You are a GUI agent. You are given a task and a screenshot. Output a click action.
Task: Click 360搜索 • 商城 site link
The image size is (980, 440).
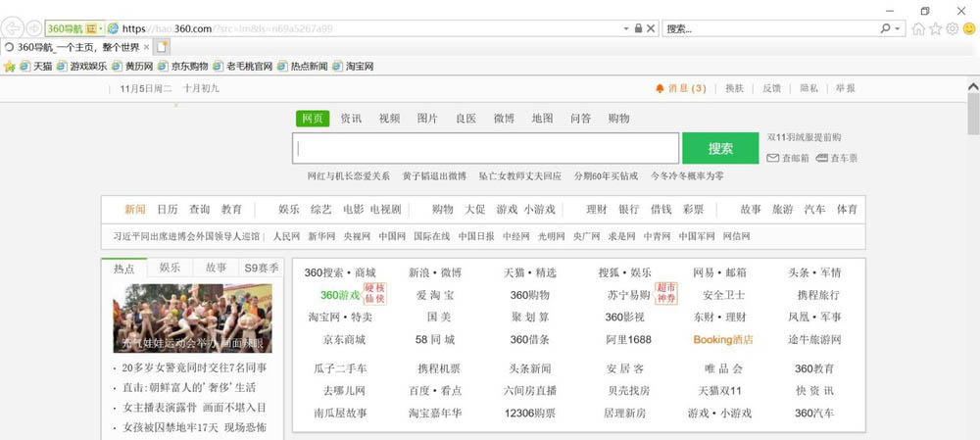(340, 272)
